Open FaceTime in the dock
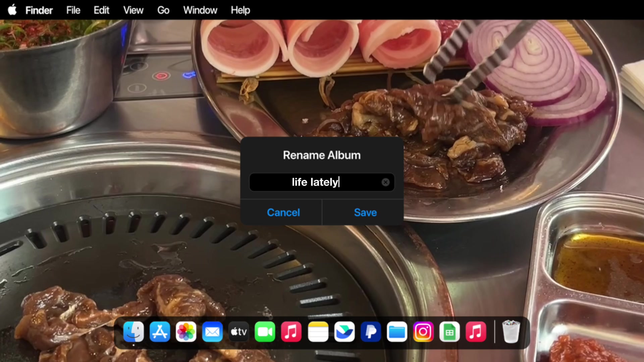The image size is (644, 362). (265, 332)
